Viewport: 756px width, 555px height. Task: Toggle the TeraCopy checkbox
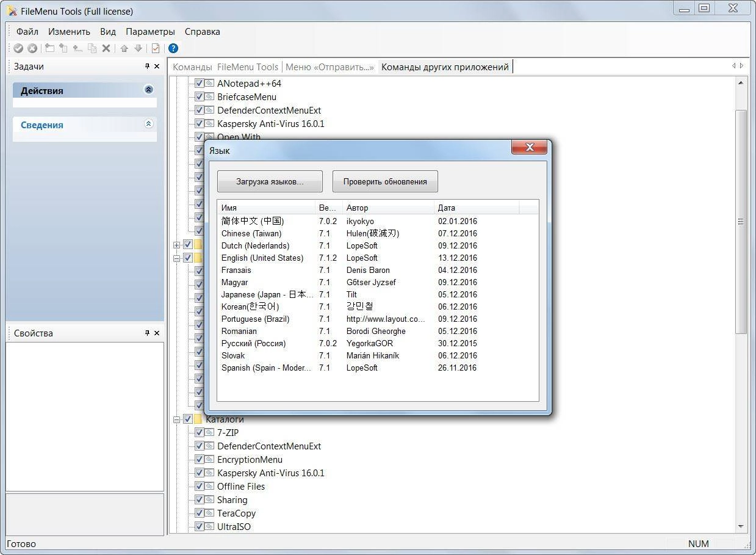(x=199, y=513)
